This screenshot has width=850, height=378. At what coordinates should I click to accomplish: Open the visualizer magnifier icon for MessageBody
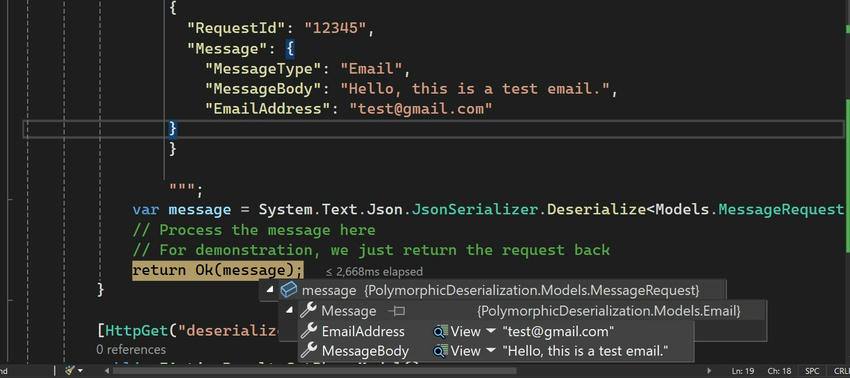[440, 351]
